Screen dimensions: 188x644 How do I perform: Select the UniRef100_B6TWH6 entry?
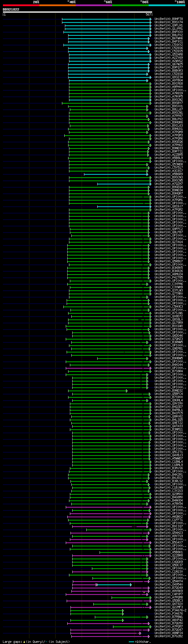[169, 38]
